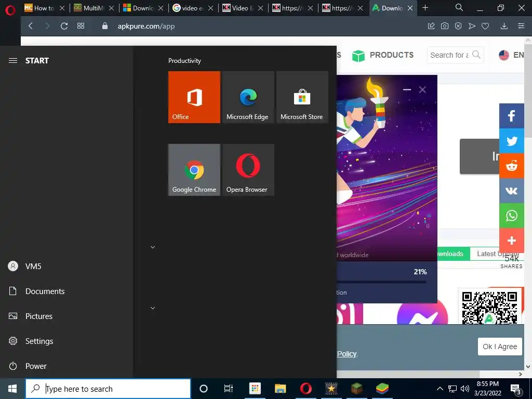The width and height of the screenshot is (532, 399).
Task: Switch to Opera in the taskbar
Action: click(305, 389)
